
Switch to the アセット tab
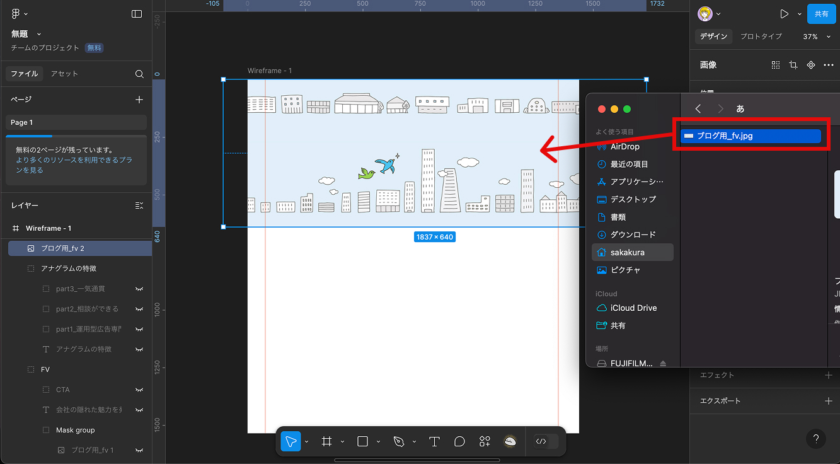coord(64,74)
